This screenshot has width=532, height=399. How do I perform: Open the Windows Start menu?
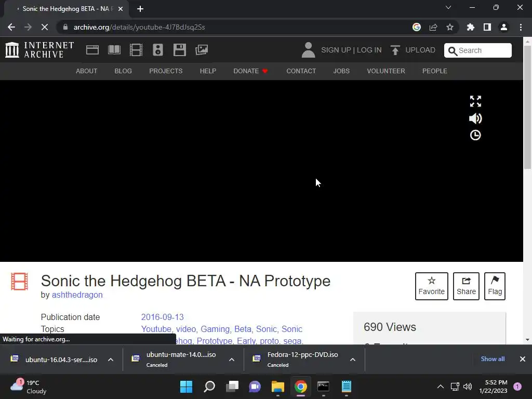pyautogui.click(x=187, y=387)
